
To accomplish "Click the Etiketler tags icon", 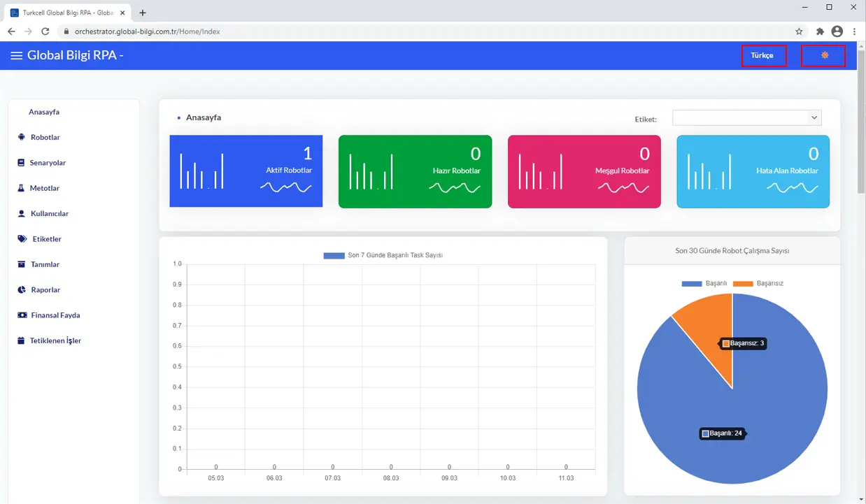I will (x=22, y=239).
